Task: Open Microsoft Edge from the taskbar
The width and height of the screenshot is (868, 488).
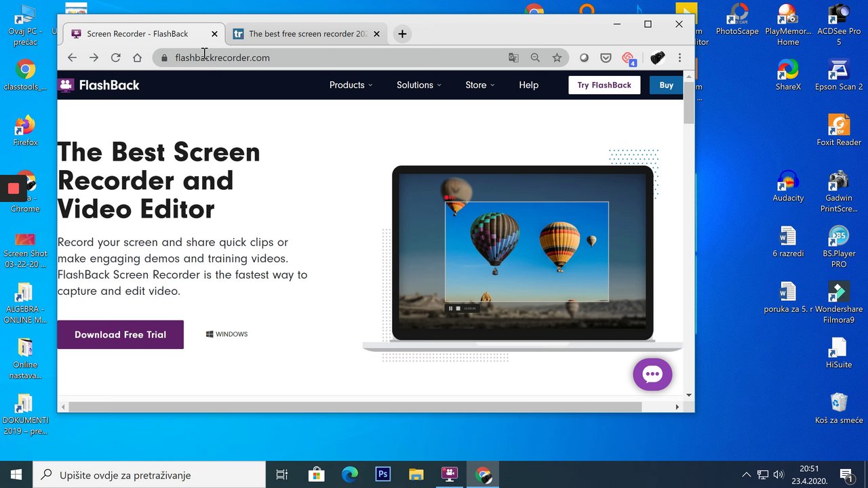Action: pyautogui.click(x=350, y=474)
